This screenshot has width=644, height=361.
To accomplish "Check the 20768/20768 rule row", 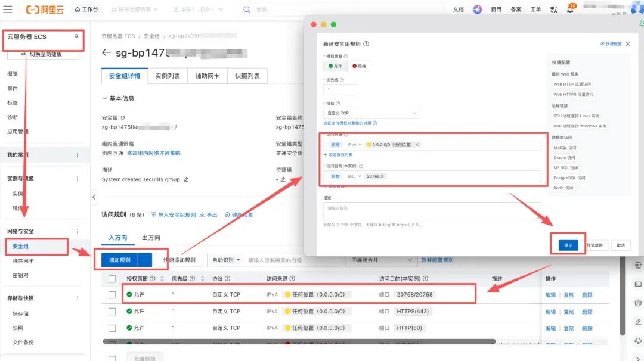I will pos(112,294).
